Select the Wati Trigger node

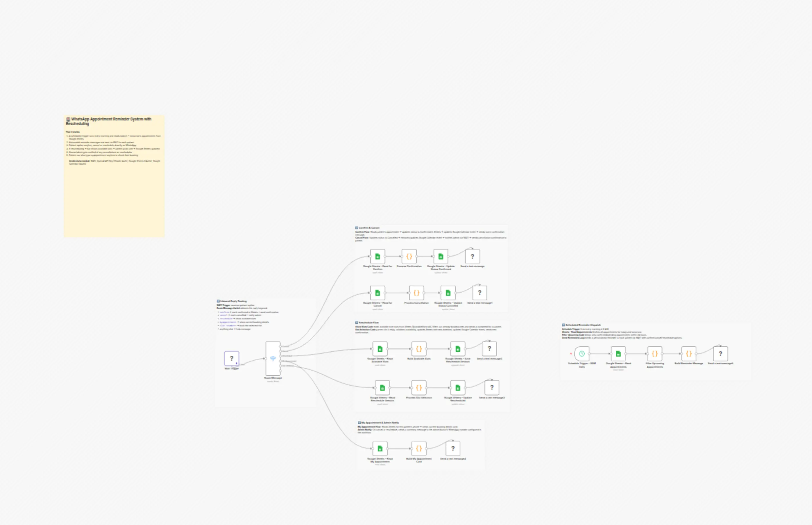232,358
